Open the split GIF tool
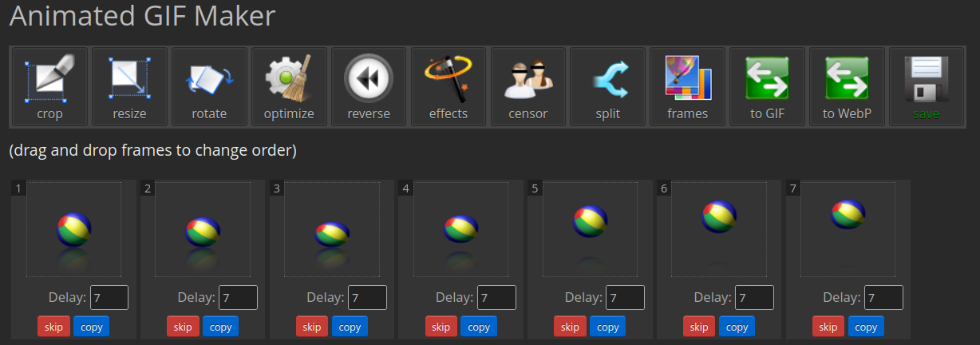Viewport: 980px width, 345px height. [608, 85]
